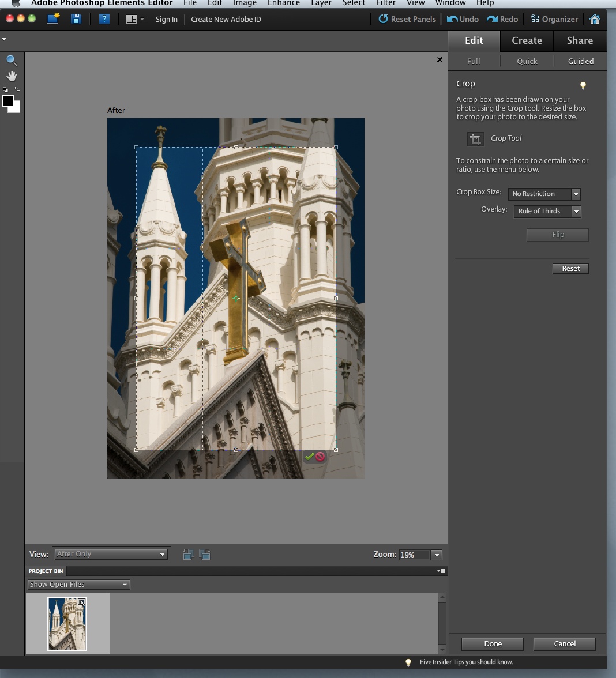Select the Zoom magnifier tool
The image size is (616, 678).
pos(12,61)
